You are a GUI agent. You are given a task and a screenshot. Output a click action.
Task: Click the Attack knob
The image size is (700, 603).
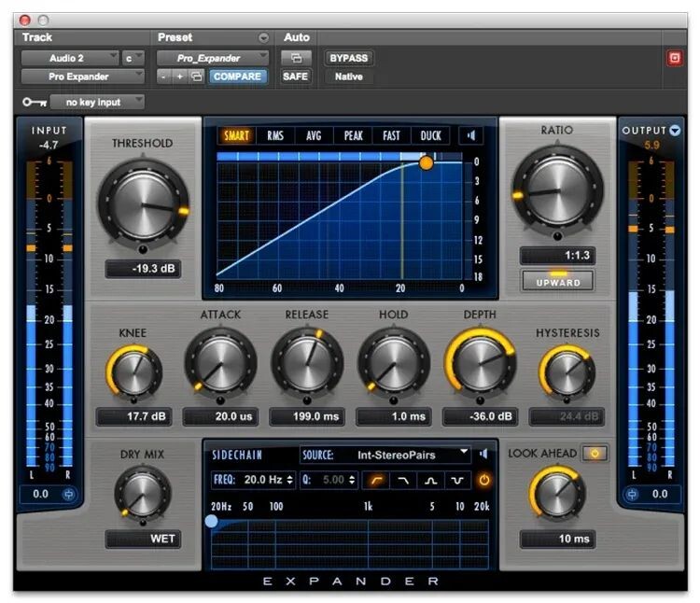pyautogui.click(x=220, y=364)
